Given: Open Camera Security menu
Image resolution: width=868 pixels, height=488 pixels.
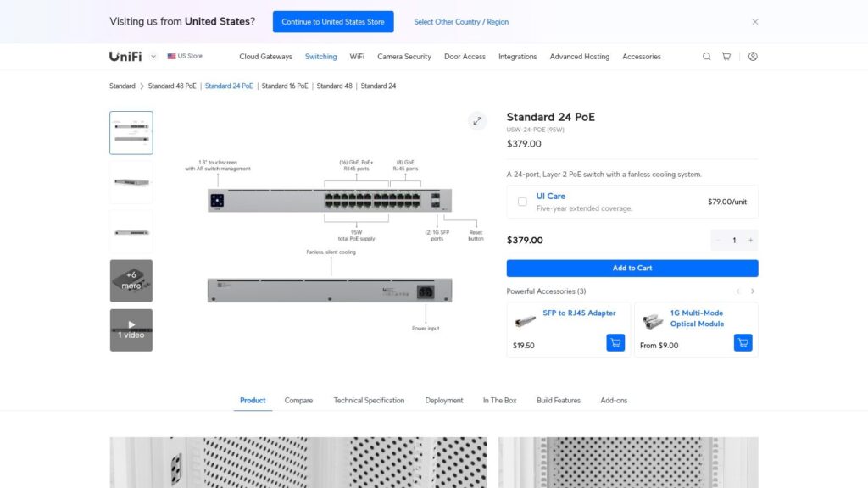Looking at the screenshot, I should pos(404,57).
